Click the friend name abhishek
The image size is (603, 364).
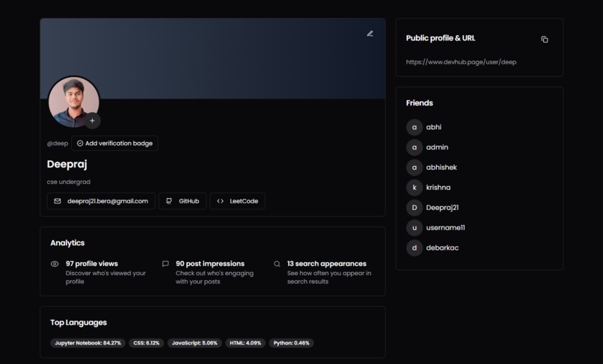[441, 167]
